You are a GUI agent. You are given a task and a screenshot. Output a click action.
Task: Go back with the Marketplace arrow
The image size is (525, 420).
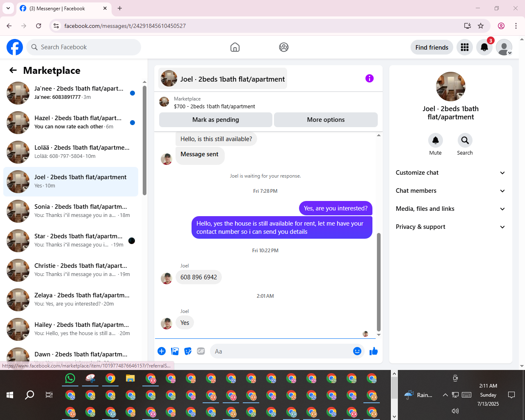click(13, 70)
